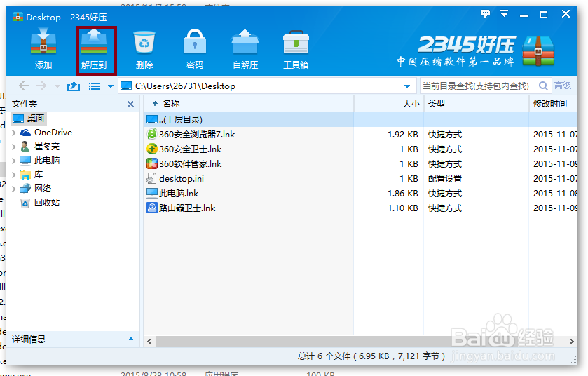
Task: Click the desktop.ini file icon
Action: tap(151, 179)
